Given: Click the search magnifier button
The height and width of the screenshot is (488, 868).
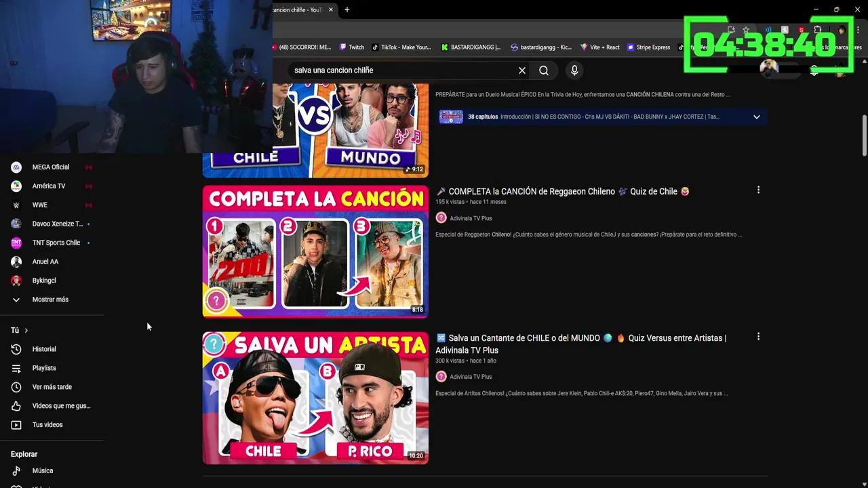Looking at the screenshot, I should coord(544,70).
